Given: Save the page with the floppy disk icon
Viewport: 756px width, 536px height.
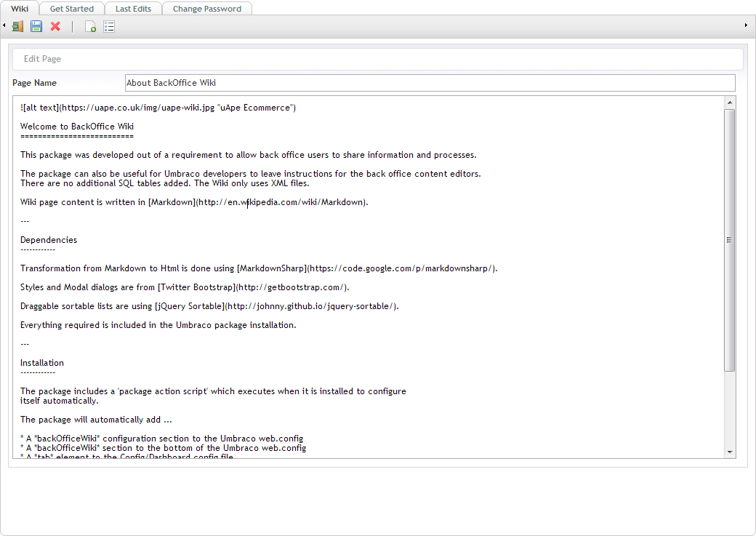Looking at the screenshot, I should (x=36, y=26).
